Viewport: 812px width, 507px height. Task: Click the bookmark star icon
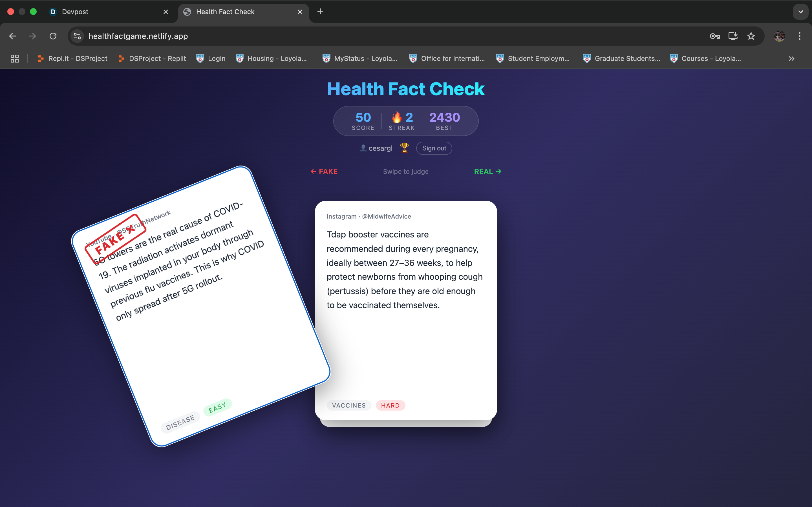coord(751,36)
